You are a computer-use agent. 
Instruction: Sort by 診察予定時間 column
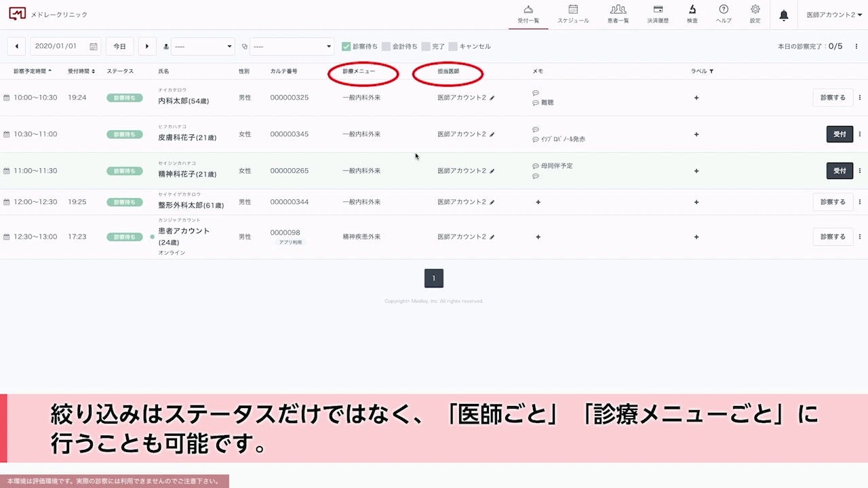tap(33, 71)
